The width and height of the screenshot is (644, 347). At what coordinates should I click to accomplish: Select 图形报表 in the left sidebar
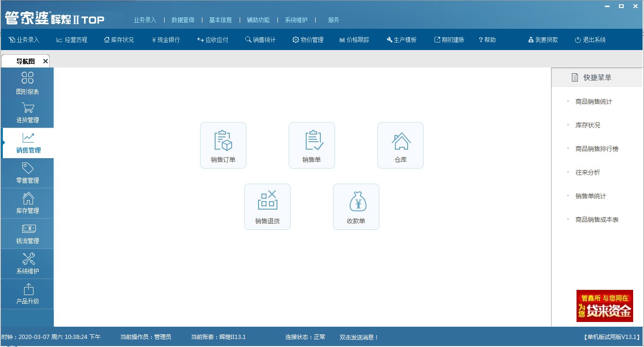tap(27, 83)
